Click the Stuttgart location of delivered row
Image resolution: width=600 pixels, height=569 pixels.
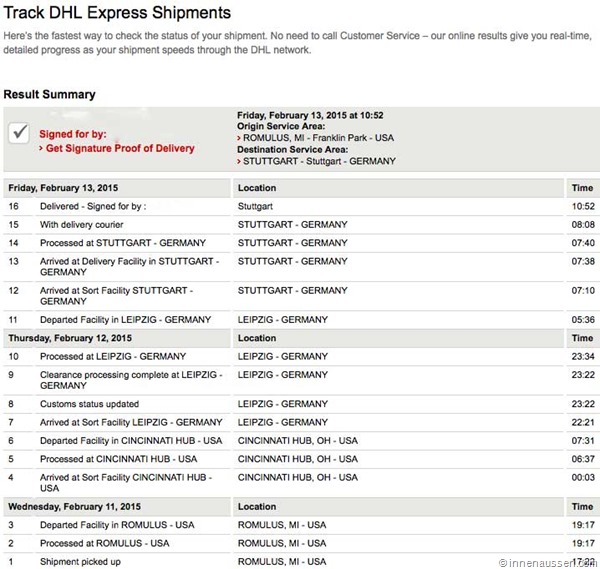(255, 206)
